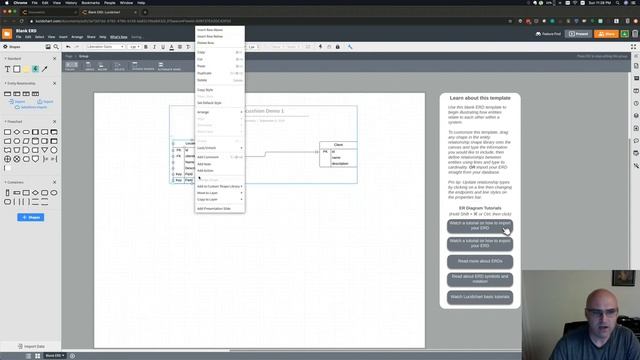Open grid view of pages at bottom
This screenshot has height=360, width=640.
(x=38, y=356)
